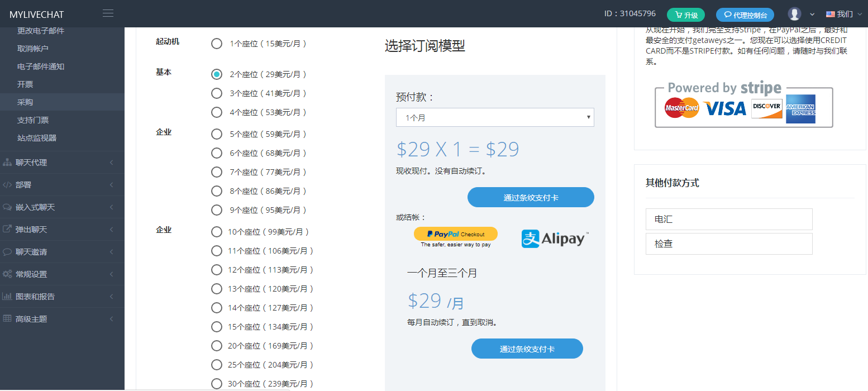
Task: Select the 5个座位 (59美元/月) plan
Action: (217, 134)
